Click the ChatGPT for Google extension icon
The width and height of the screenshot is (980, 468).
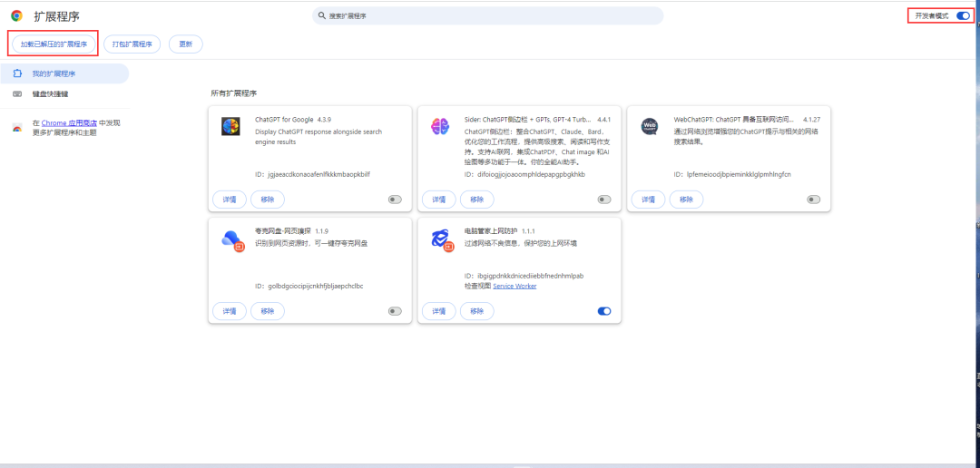230,127
